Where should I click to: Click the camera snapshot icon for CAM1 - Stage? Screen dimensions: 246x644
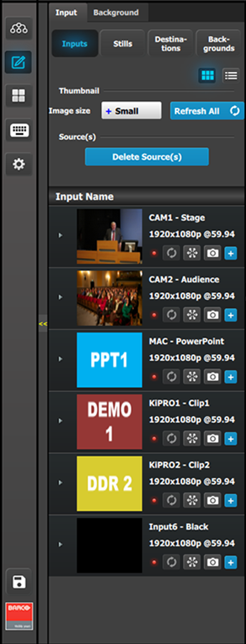213,253
